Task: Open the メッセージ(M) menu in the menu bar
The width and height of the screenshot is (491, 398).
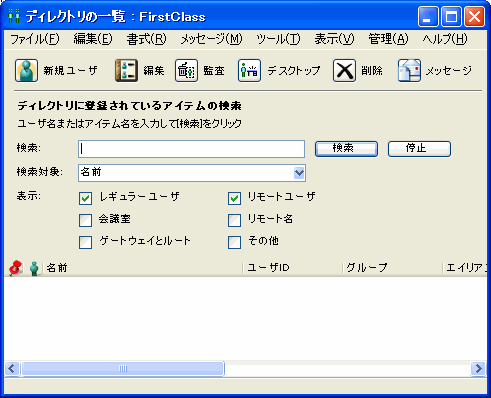Action: tap(211, 39)
